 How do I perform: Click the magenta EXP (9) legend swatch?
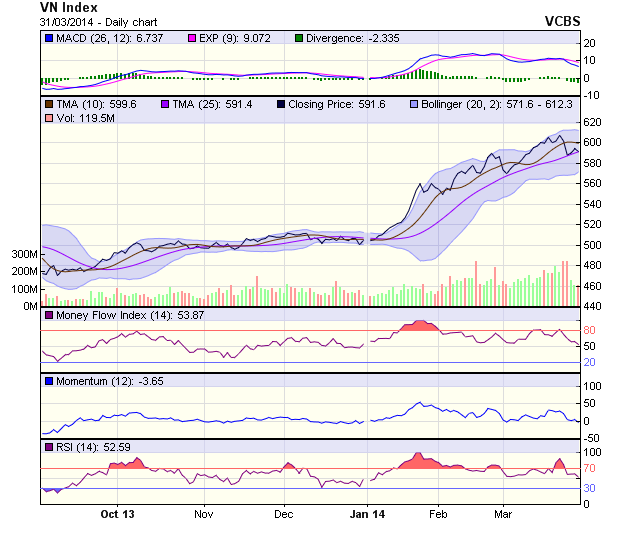[194, 38]
